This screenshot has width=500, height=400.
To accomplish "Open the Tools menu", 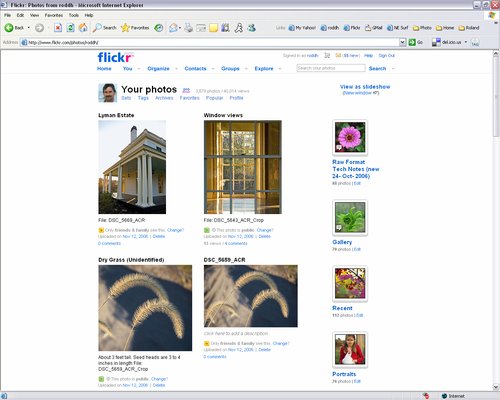I will [x=74, y=15].
